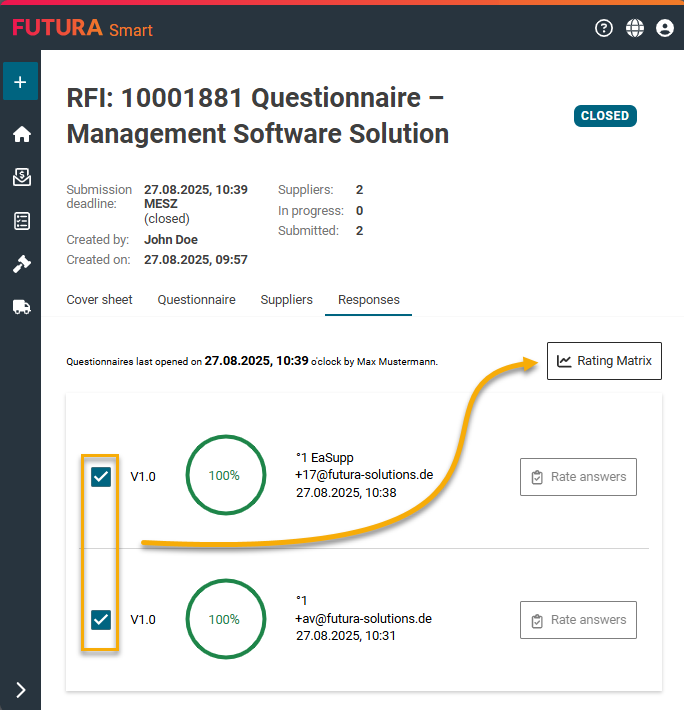Viewport: 684px width, 710px height.
Task: Open the delivery truck sidebar icon
Action: [x=21, y=307]
